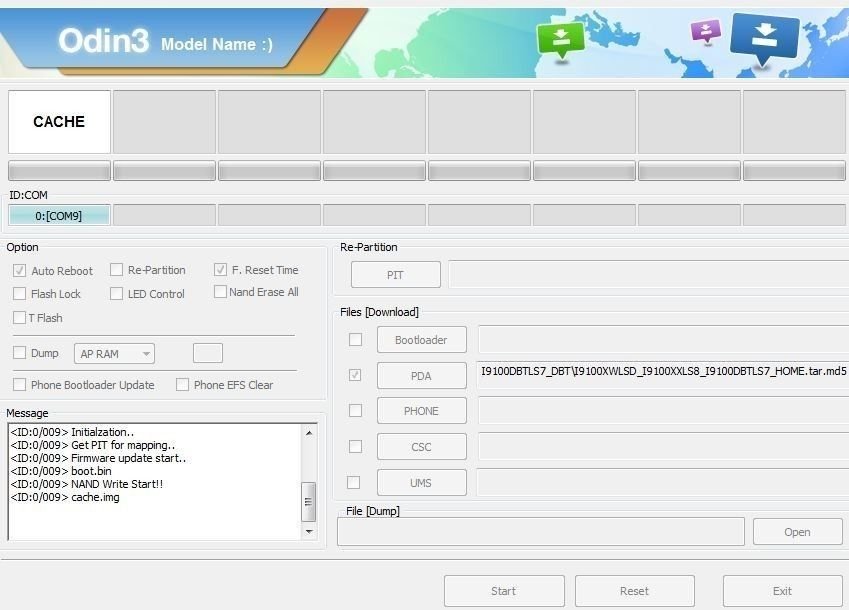This screenshot has width=849, height=610.
Task: Click the PDA file button
Action: coord(421,376)
